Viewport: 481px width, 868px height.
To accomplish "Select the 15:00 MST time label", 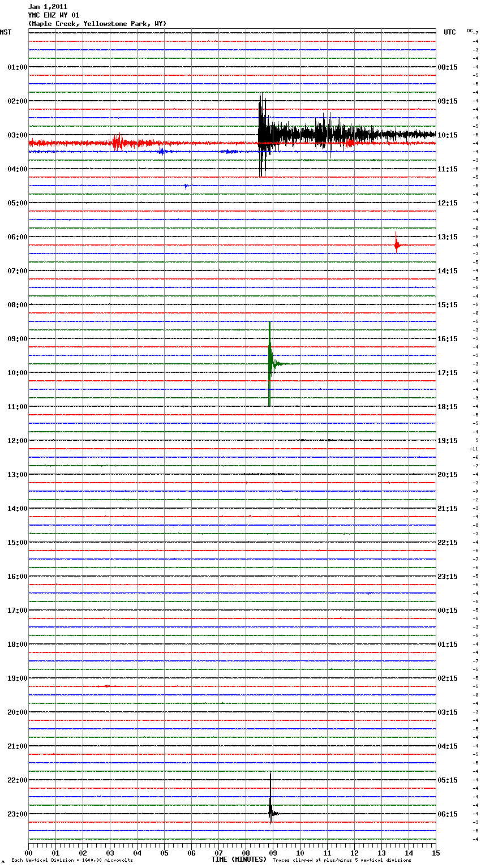I will 18,542.
